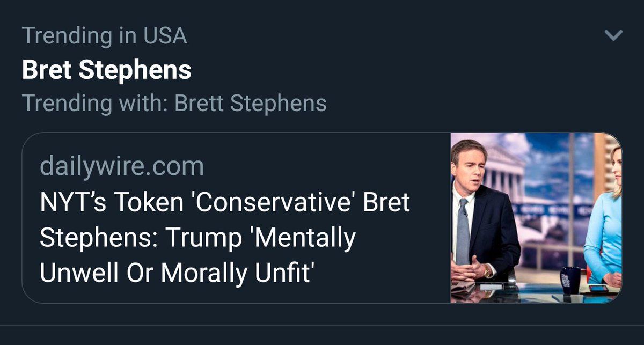
Task: Click the phone lying on the table
Action: coord(598,288)
